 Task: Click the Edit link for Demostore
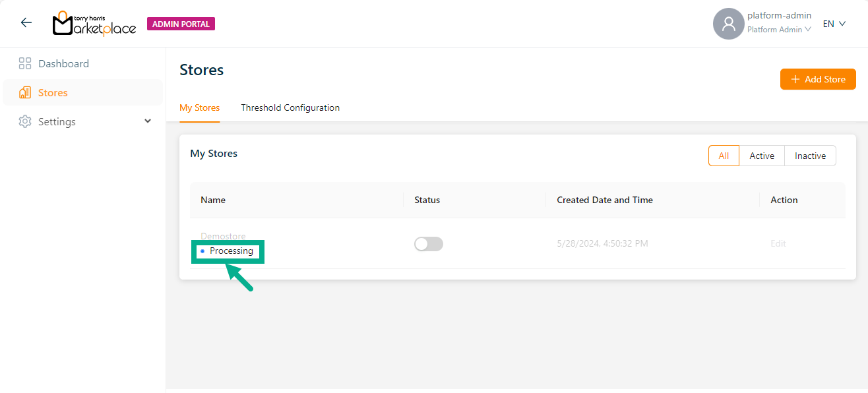coord(778,244)
